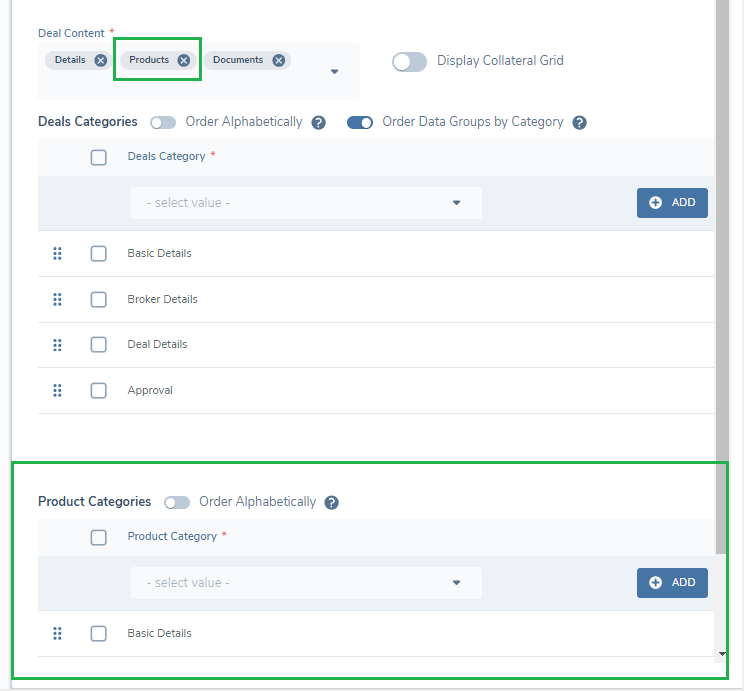Click drag handle for Broker Details row
Screen dimensions: 744x691
click(x=57, y=299)
